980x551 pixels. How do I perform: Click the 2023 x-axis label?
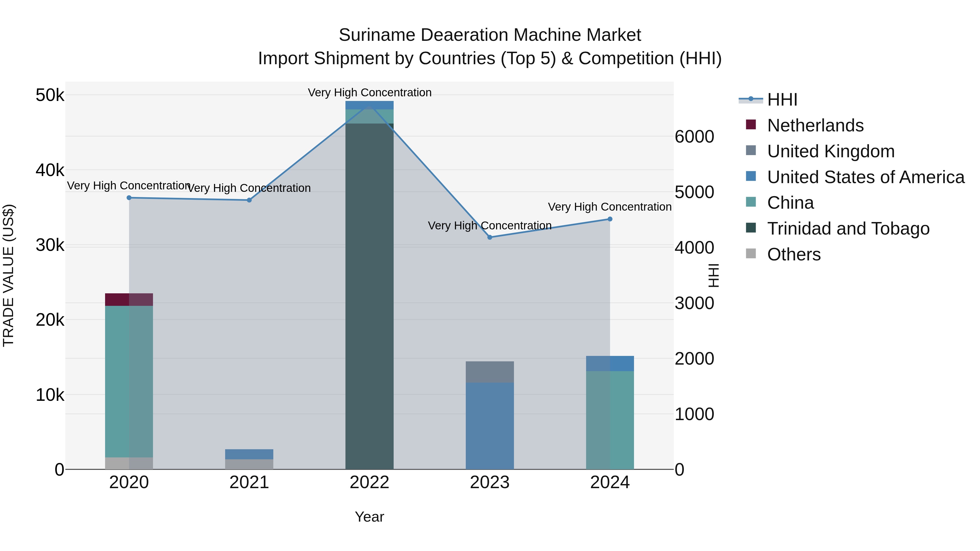490,482
